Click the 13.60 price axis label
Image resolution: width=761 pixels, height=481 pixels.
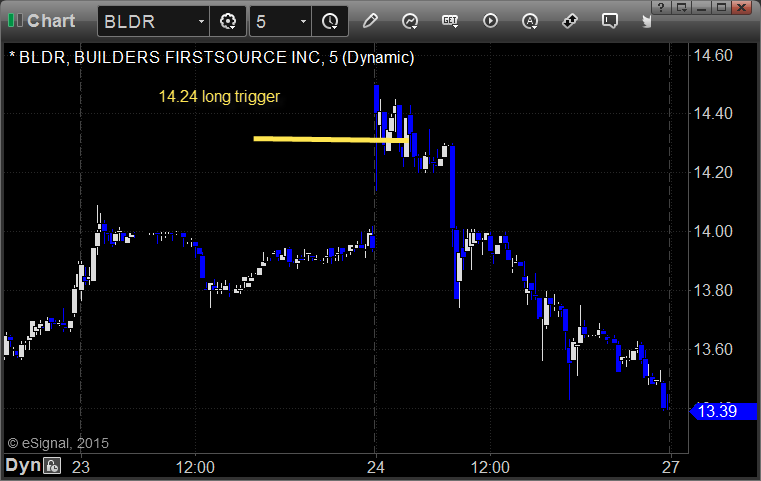(713, 349)
